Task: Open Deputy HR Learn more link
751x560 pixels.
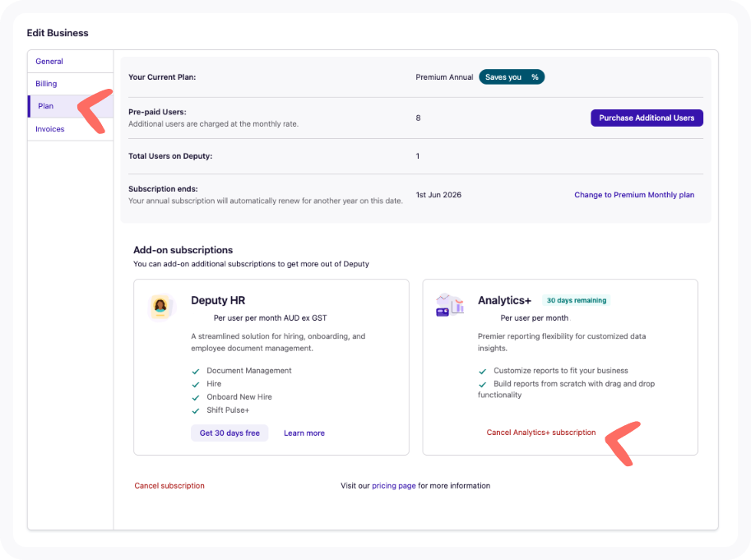Action: (x=304, y=433)
